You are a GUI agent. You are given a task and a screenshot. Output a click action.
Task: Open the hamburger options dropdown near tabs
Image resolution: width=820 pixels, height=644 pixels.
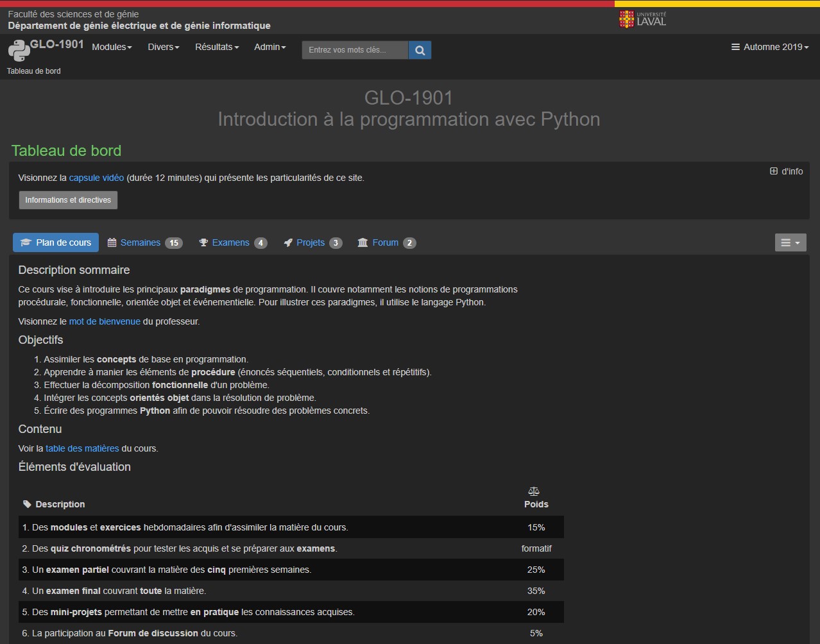pyautogui.click(x=790, y=242)
